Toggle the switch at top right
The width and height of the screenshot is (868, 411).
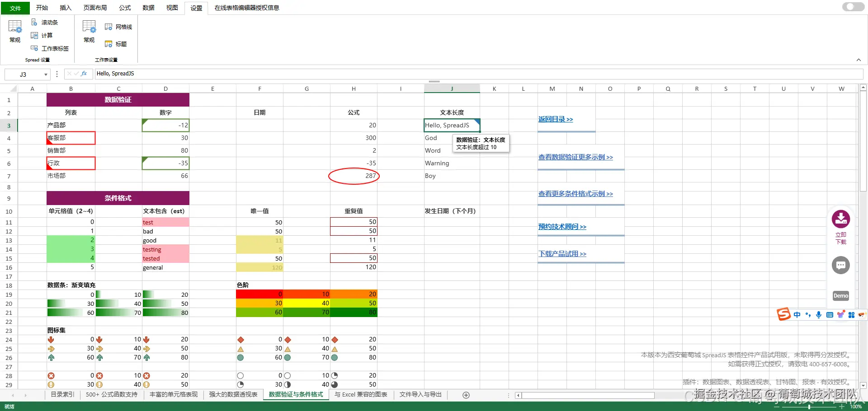pos(854,7)
